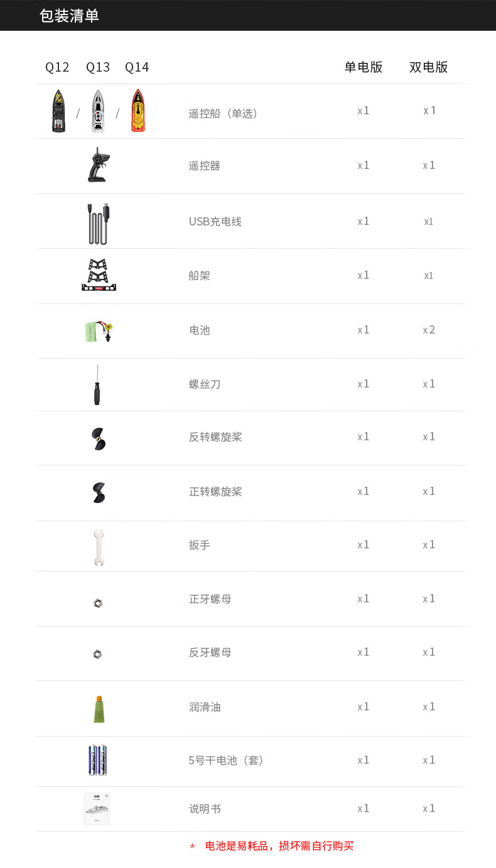Click the 单电版 column header
Screen dimensions: 496x868
coord(363,67)
